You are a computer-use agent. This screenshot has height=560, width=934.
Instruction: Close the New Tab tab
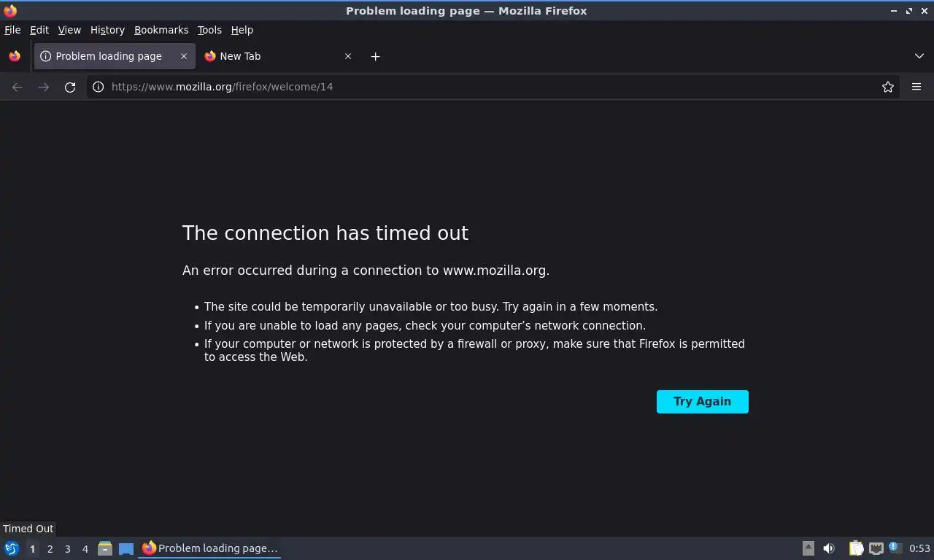[x=348, y=56]
